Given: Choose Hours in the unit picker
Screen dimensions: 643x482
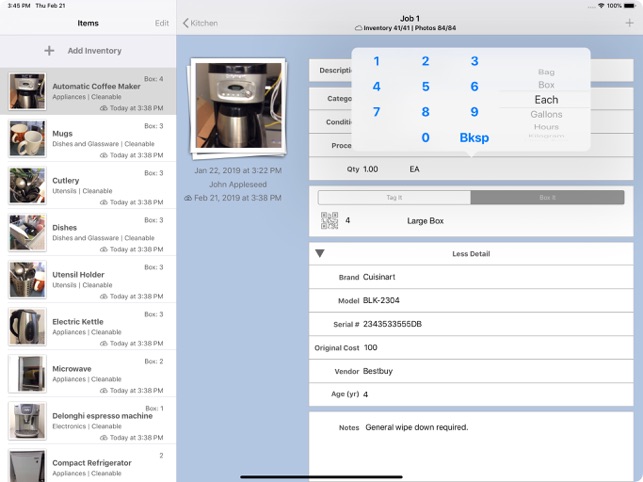Looking at the screenshot, I should [546, 127].
